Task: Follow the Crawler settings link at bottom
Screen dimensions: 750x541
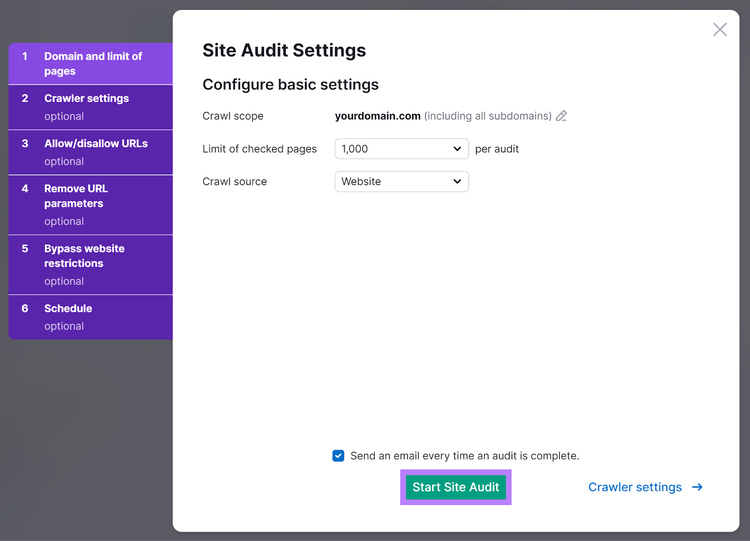Action: click(x=645, y=487)
